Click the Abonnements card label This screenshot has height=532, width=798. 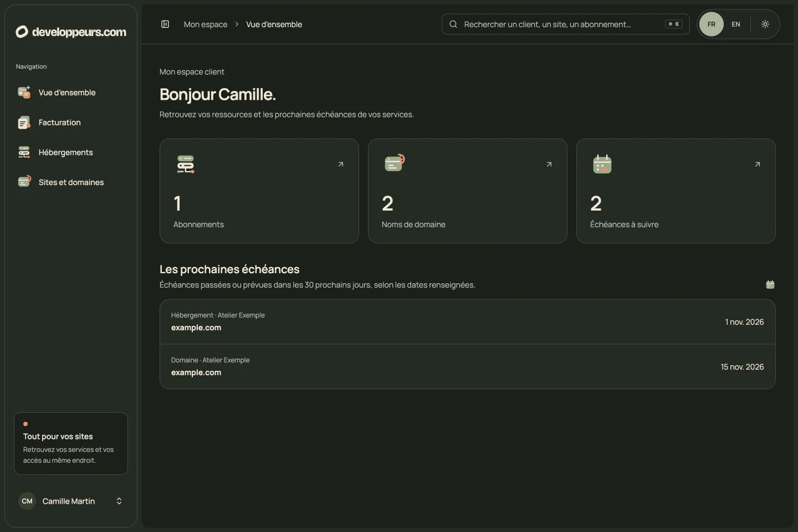pos(198,224)
